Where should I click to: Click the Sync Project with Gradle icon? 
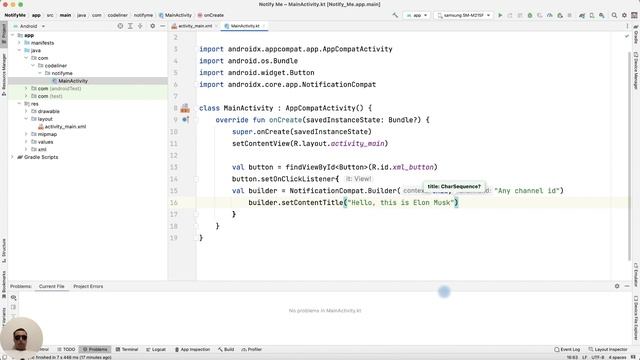click(582, 15)
